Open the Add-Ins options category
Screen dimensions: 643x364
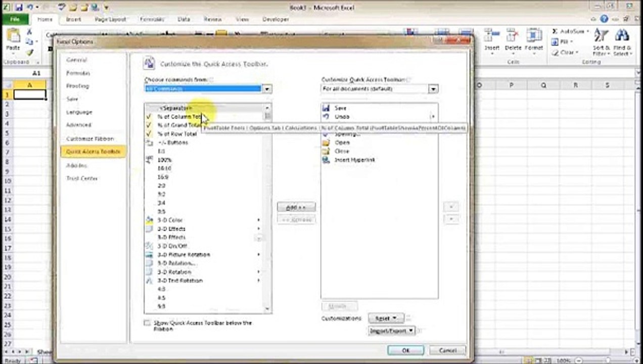pyautogui.click(x=76, y=165)
